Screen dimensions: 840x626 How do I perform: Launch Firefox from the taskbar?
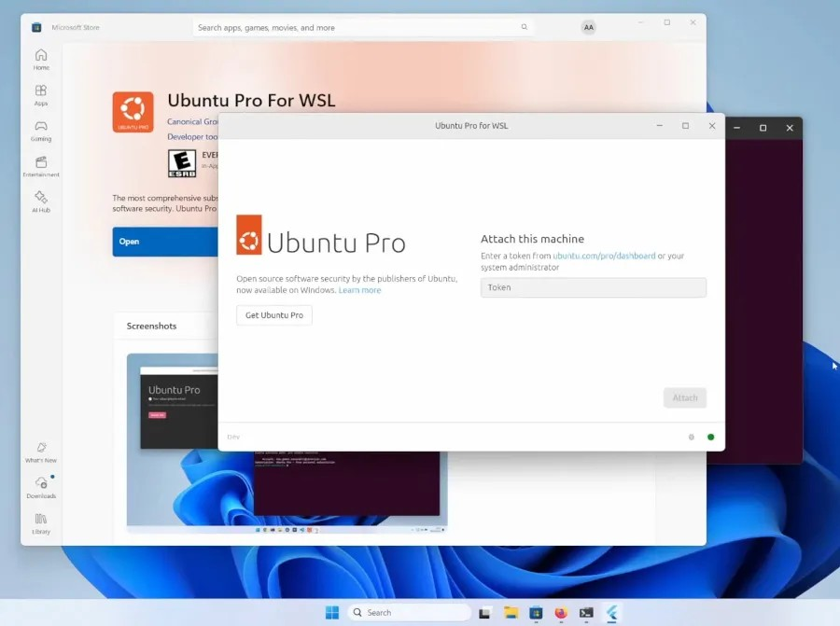(560, 613)
